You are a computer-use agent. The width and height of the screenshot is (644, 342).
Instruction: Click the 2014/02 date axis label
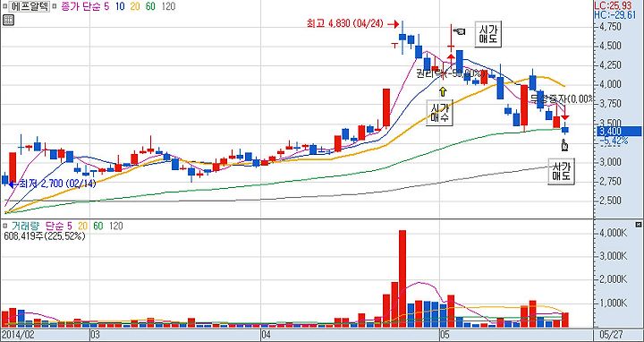(x=17, y=334)
